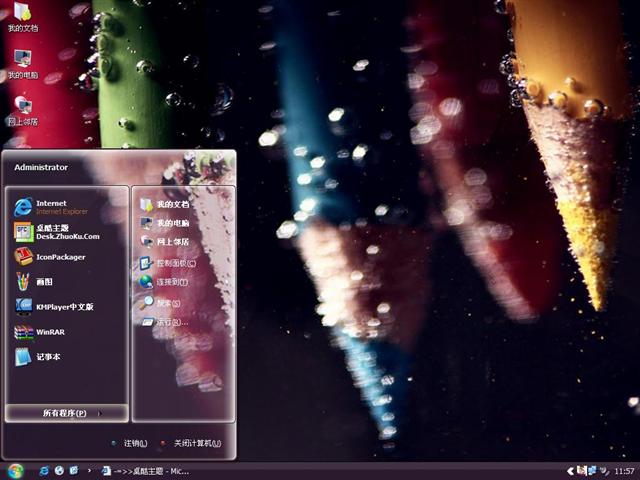Viewport: 640px width, 480px height.
Task: Click the globe browser icon in quick launch
Action: click(x=59, y=471)
